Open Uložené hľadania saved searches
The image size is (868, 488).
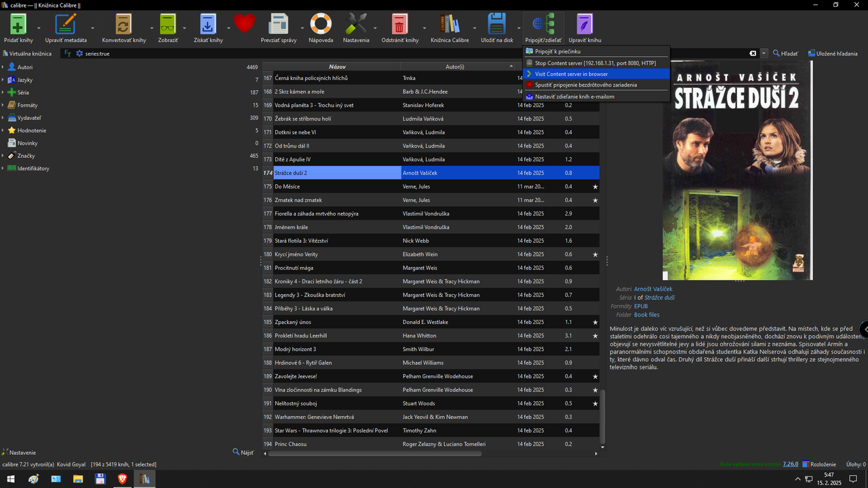click(x=832, y=54)
